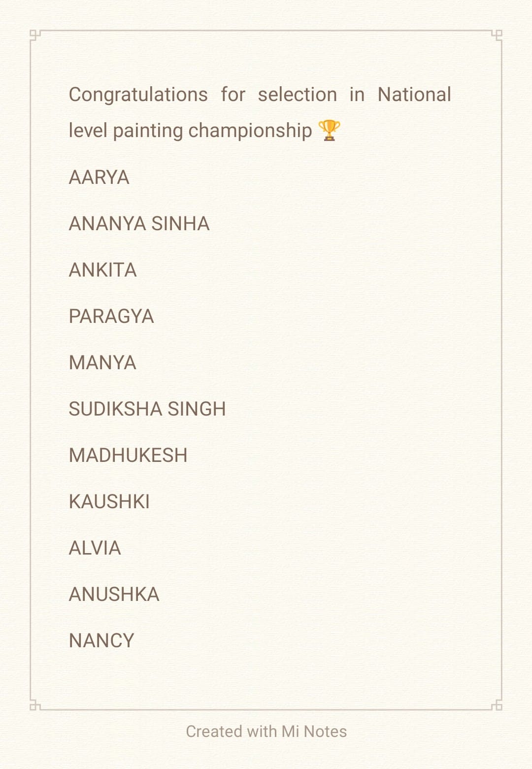Select the ANUSHKA entry
This screenshot has height=769, width=532.
[x=114, y=594]
